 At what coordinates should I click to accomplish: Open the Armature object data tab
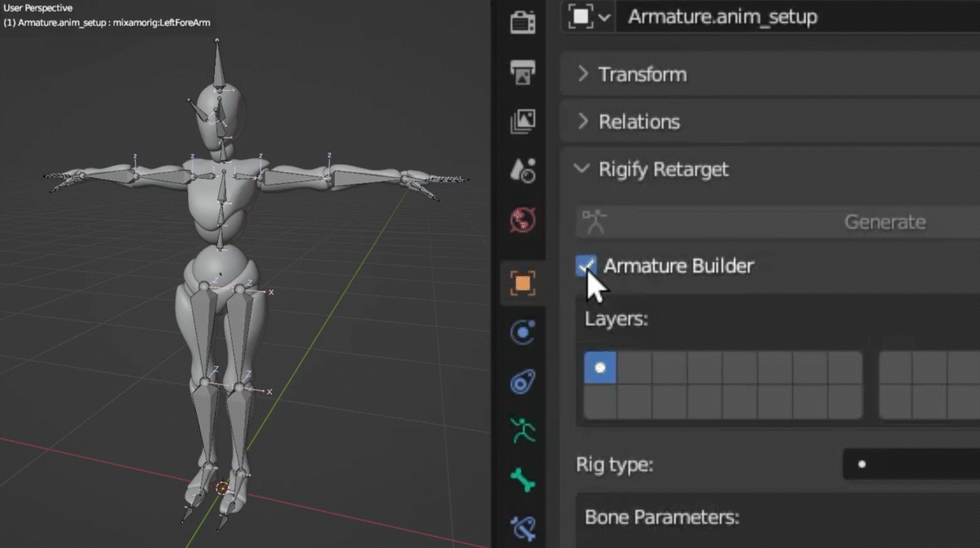tap(523, 430)
